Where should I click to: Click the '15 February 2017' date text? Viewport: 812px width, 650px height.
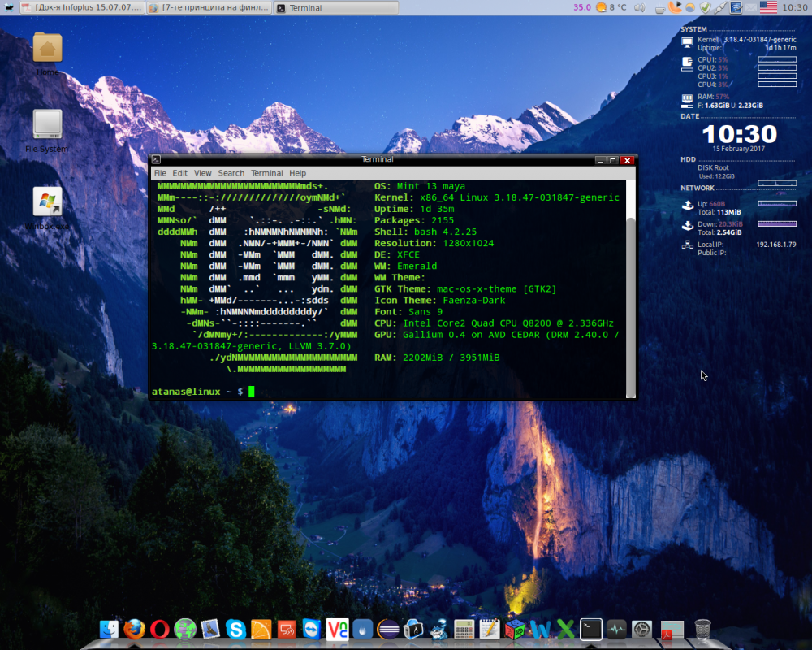pos(738,149)
